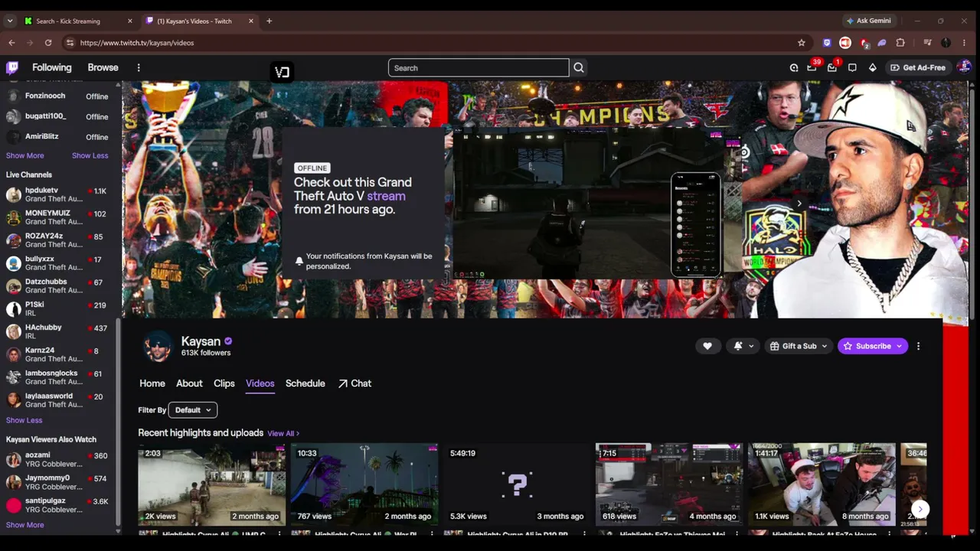Open the Gift a Sub dropdown
The width and height of the screenshot is (980, 551).
[x=799, y=346]
